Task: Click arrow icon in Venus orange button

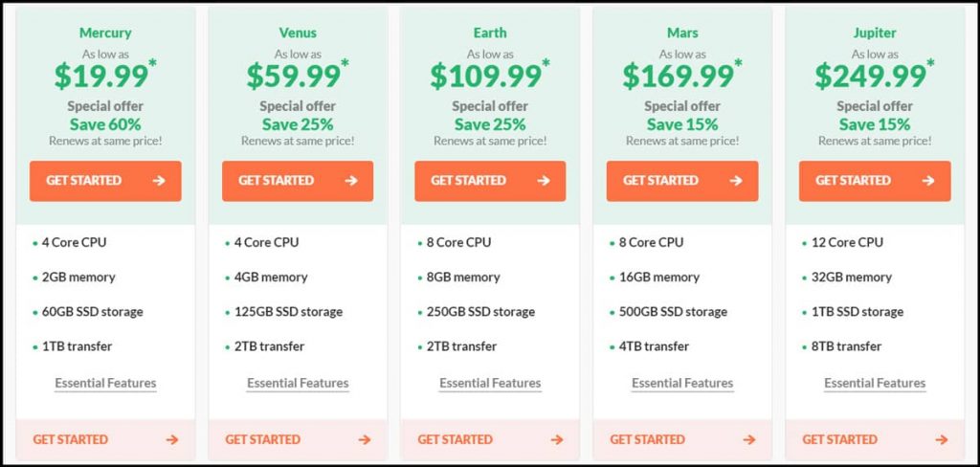Action: coord(351,181)
